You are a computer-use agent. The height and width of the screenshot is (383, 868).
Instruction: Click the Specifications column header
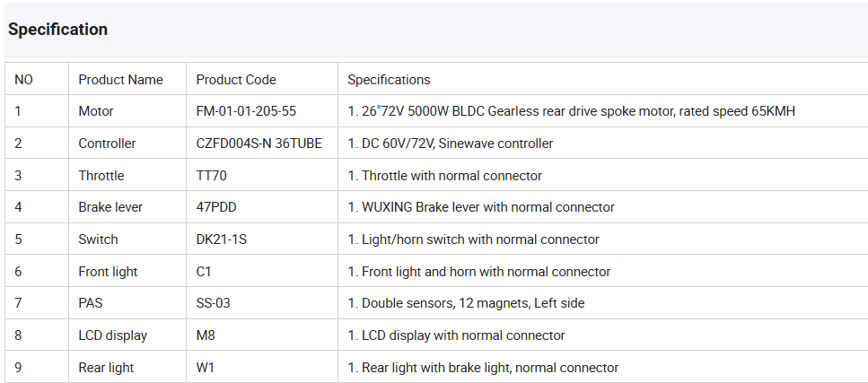[389, 80]
